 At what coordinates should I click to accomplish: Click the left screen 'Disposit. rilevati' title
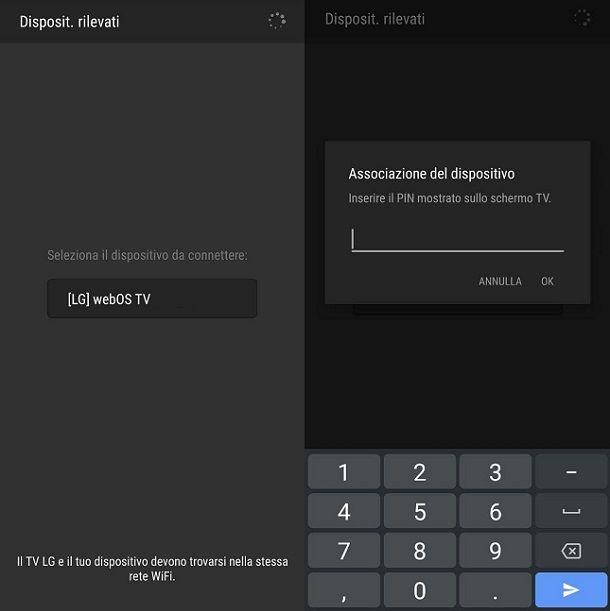(69, 22)
